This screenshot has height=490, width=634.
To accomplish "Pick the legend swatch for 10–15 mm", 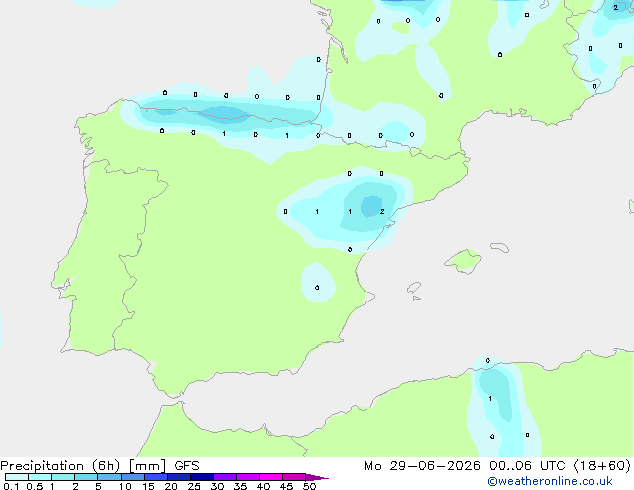I will 133,477.
